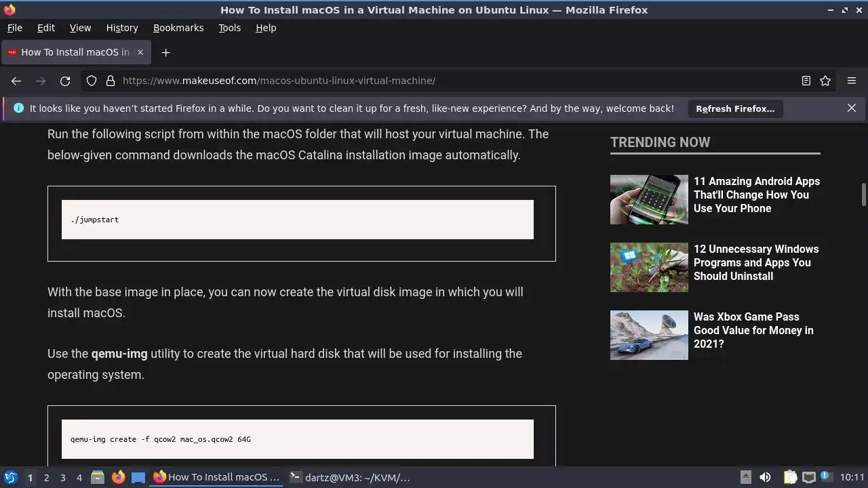Viewport: 868px width, 488px height.
Task: Click the bold qemu-img word in paragraph
Action: (119, 354)
